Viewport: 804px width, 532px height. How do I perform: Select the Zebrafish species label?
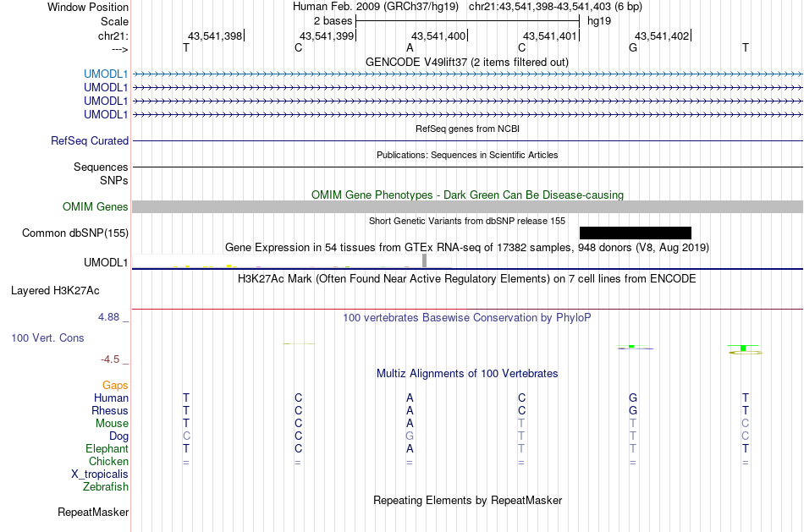pos(106,487)
